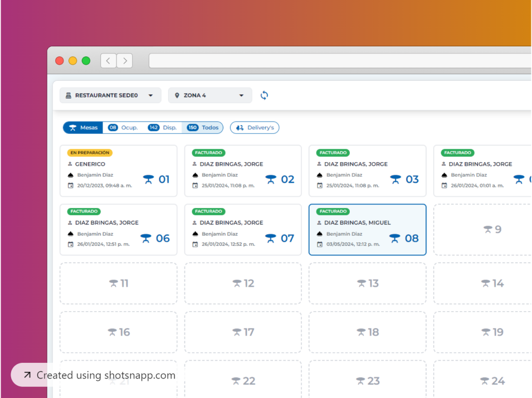Screen dimensions: 532x398
Task: Pick empty table 19
Action: tap(482, 332)
